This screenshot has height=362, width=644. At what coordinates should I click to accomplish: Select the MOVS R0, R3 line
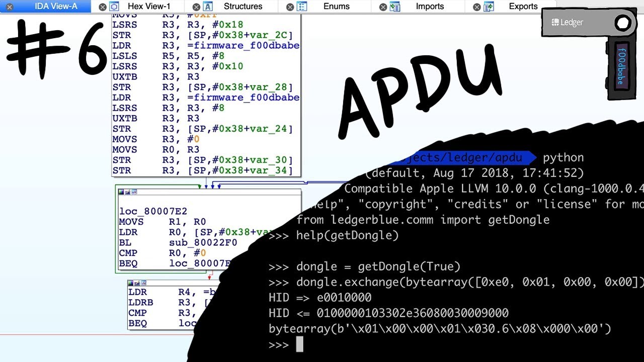coord(155,150)
